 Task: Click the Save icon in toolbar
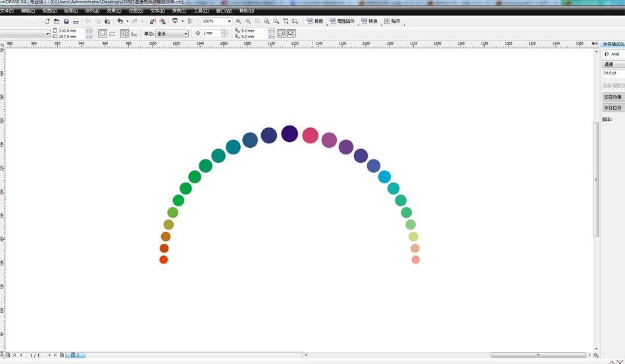(x=66, y=21)
